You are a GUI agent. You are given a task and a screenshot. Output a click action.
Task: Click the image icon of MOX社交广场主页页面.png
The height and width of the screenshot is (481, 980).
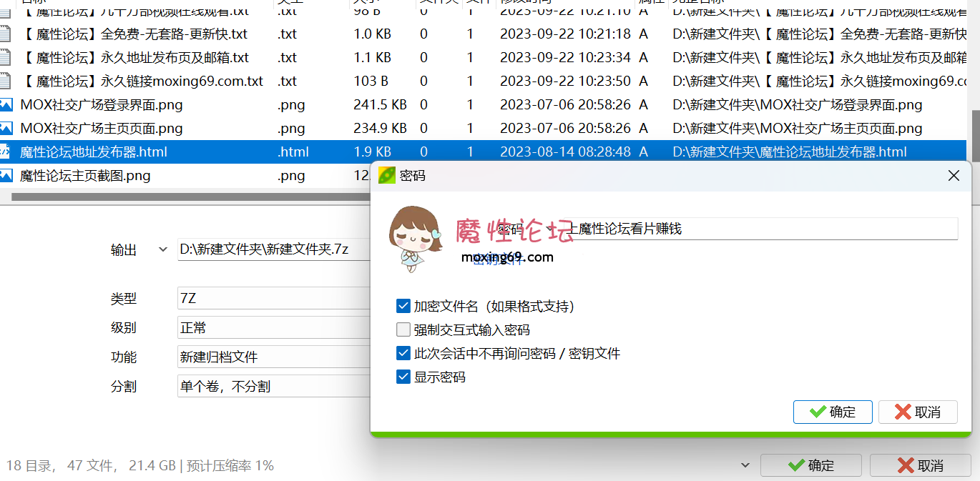point(6,129)
